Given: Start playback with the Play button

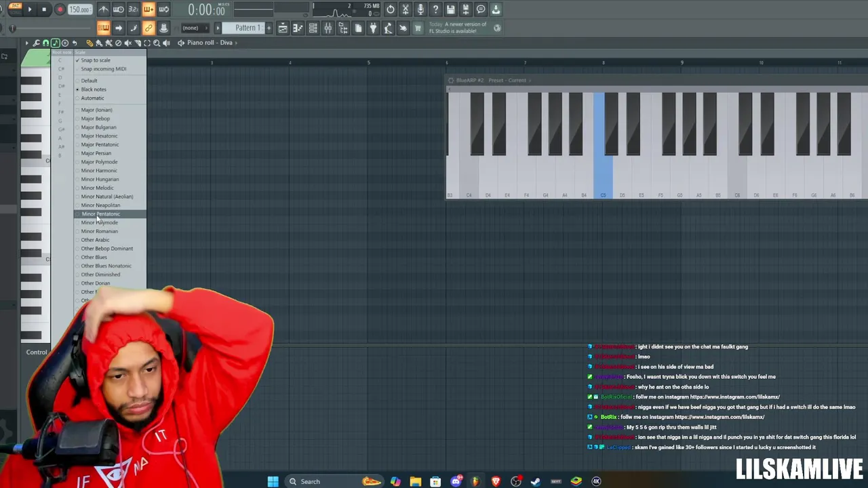Looking at the screenshot, I should 29,9.
